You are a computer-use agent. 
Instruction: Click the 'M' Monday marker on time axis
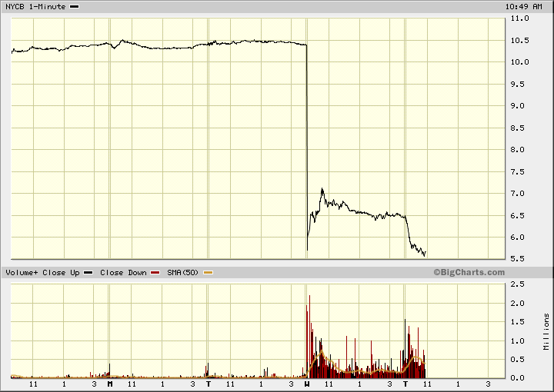pos(110,384)
